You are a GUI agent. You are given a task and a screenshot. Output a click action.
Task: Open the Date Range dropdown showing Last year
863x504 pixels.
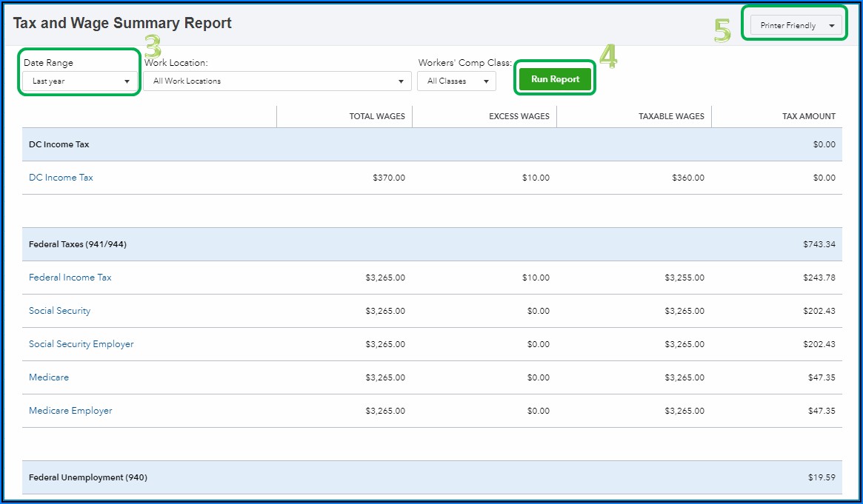(80, 81)
